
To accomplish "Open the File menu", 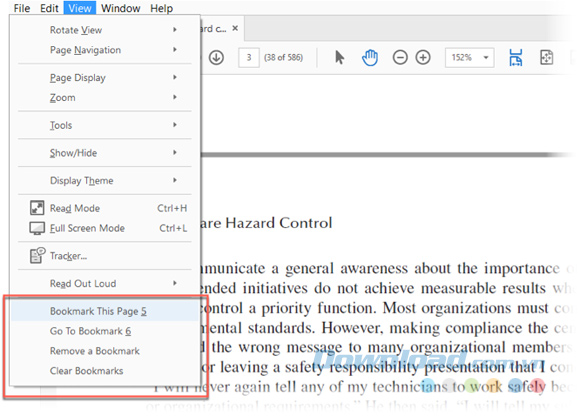I will (x=22, y=8).
